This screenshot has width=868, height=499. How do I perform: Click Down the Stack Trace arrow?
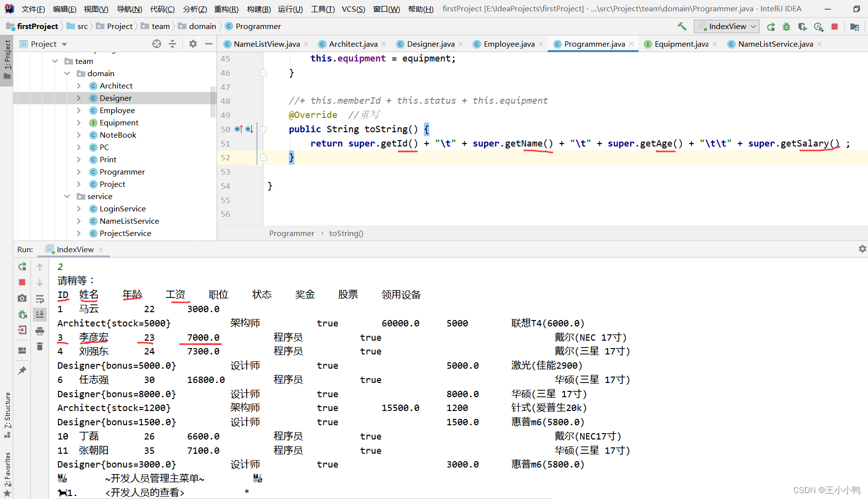pyautogui.click(x=40, y=282)
